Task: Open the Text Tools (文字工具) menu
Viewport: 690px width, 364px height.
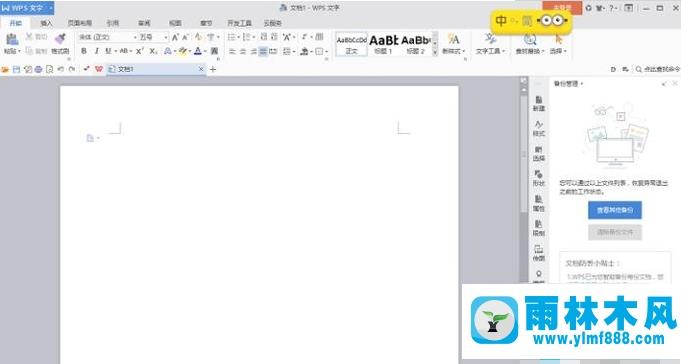Action: [490, 43]
